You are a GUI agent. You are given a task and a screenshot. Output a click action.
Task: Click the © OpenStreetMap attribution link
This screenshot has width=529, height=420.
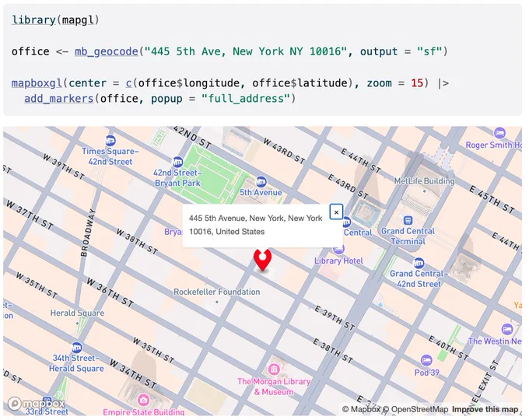point(416,409)
